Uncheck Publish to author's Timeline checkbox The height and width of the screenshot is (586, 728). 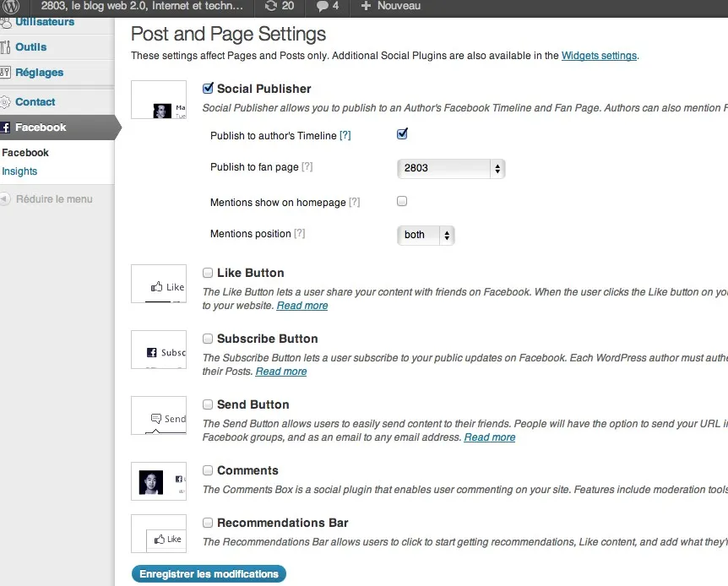click(x=402, y=133)
